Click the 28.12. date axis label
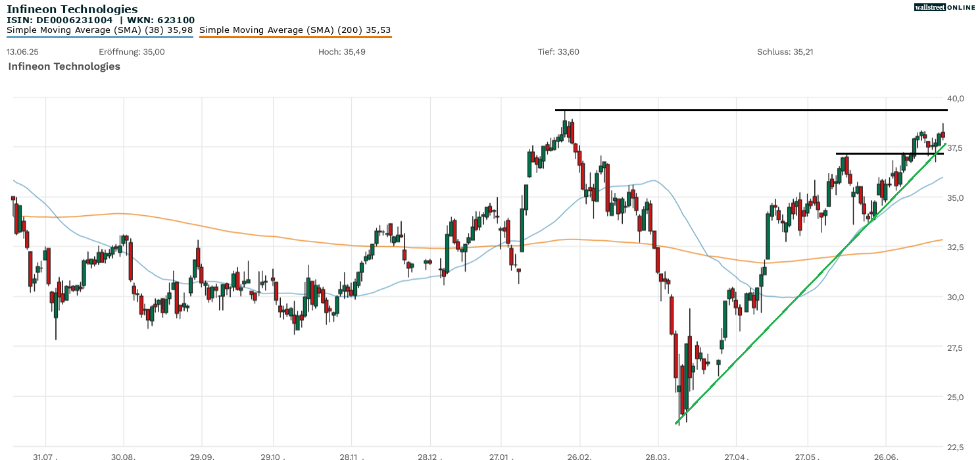The height and width of the screenshot is (460, 980). point(429,456)
